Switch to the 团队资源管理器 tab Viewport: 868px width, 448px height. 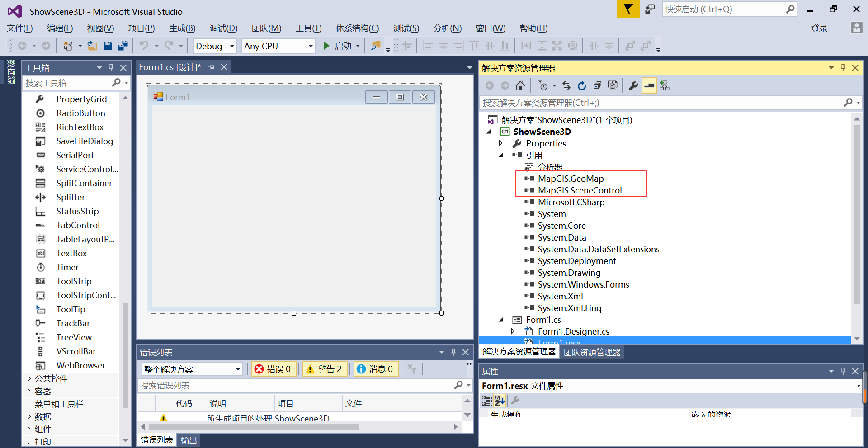pos(592,352)
